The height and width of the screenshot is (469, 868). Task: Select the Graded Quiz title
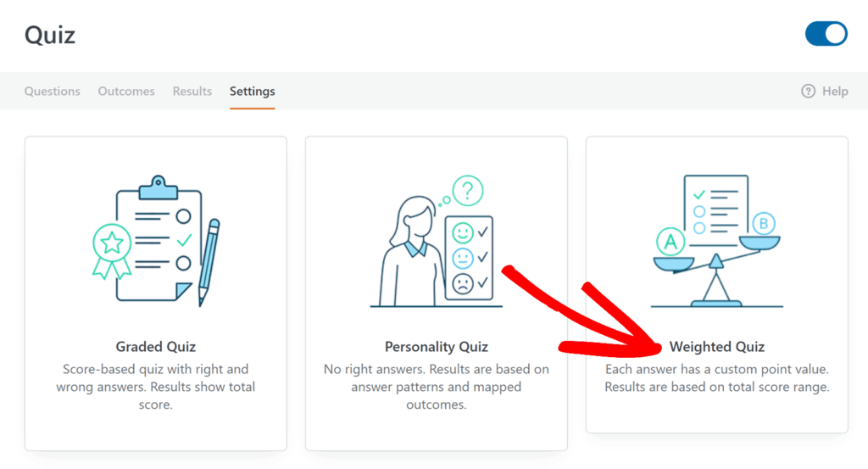point(156,347)
